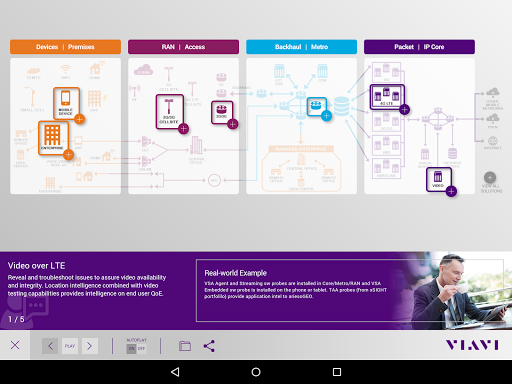Screen dimensions: 512x384
Task: Expand the plus on Enterprise node
Action: 68,155
